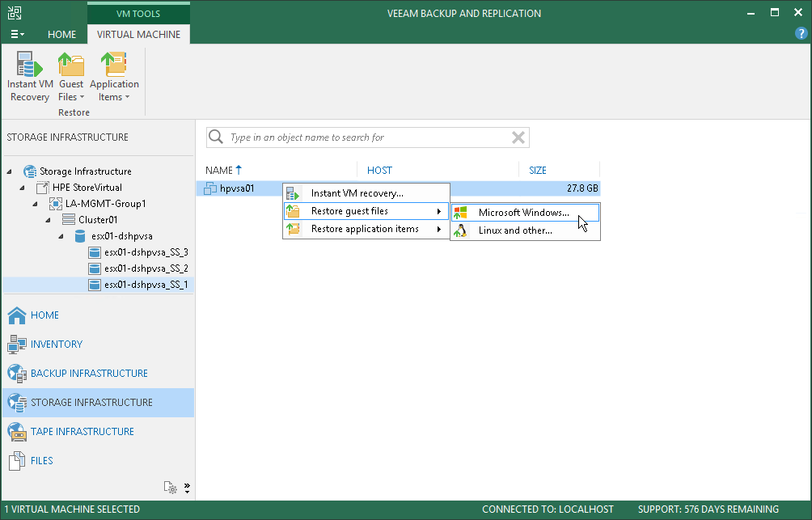Choose Microsoft Windows restore option
Viewport: 812px width, 520px height.
[x=525, y=213]
